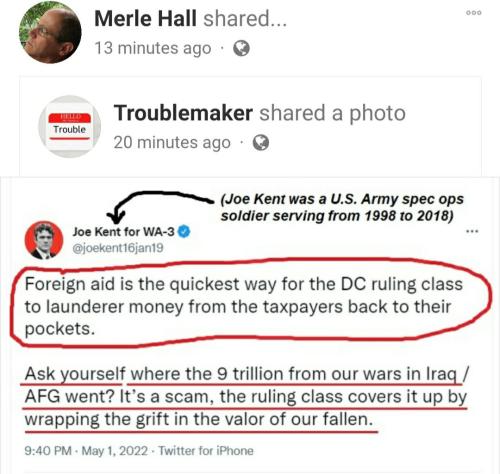
Task: Open the post options three-dot menu
Action: tap(474, 13)
